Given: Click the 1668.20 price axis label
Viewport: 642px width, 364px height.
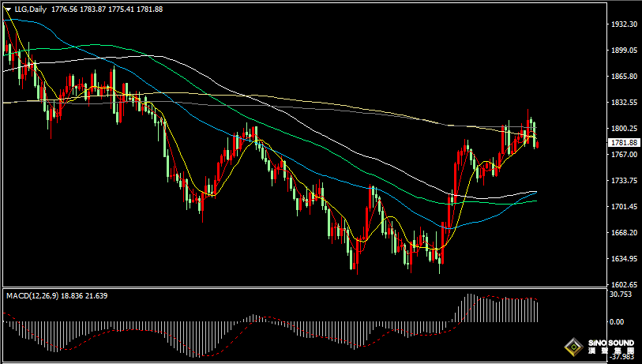Looking at the screenshot, I should [625, 233].
